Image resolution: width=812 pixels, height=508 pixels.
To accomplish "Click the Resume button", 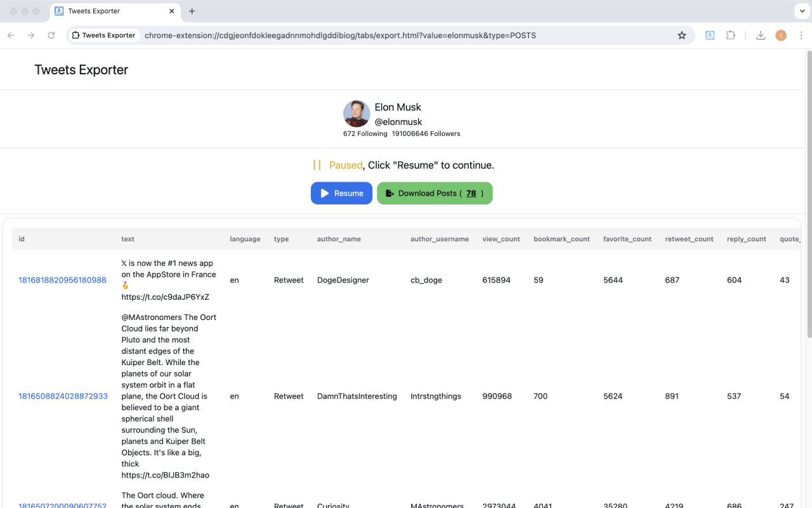I will coord(341,193).
